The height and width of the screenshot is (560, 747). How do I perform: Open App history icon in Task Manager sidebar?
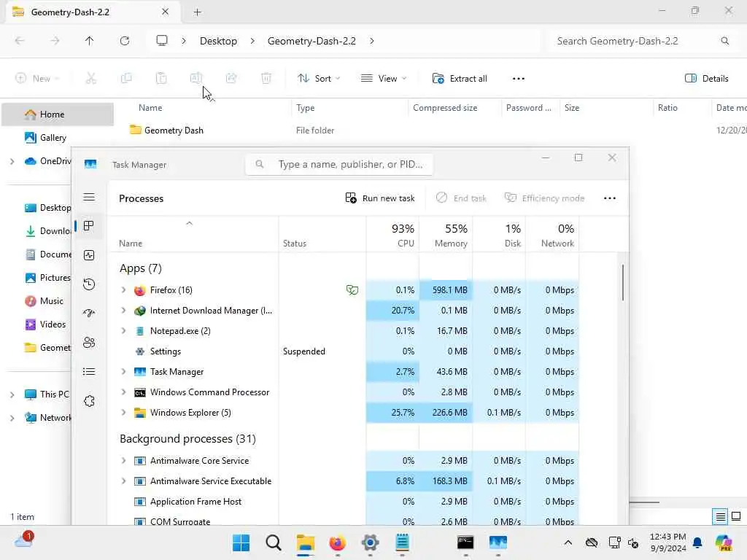point(89,284)
